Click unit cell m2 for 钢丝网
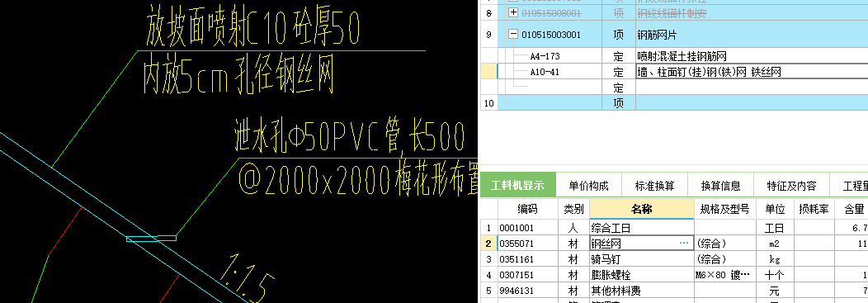The height and width of the screenshot is (303, 868). [x=775, y=244]
